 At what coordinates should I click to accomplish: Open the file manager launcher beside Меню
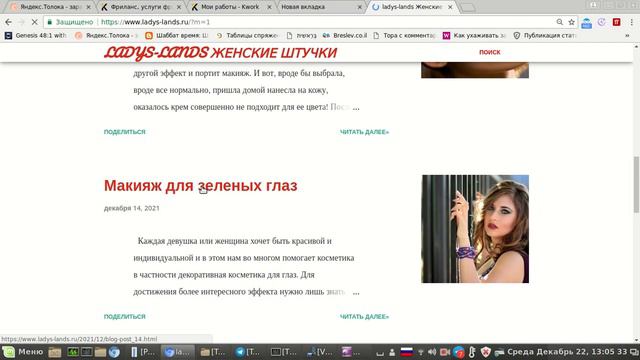55,352
